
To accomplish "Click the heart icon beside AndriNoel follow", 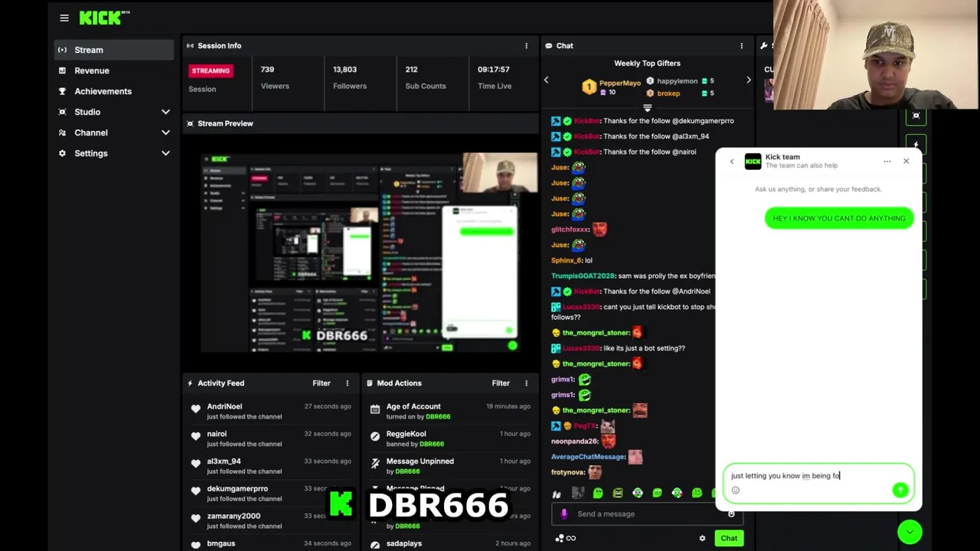I will click(x=196, y=409).
